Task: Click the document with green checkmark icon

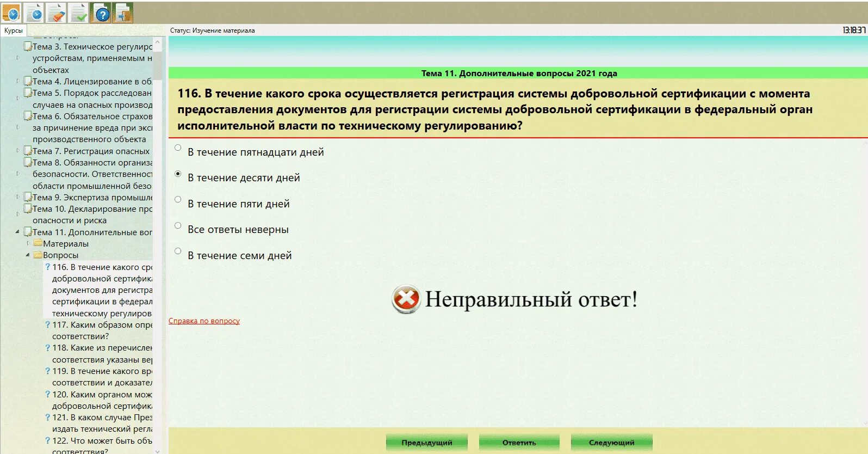Action: point(79,13)
